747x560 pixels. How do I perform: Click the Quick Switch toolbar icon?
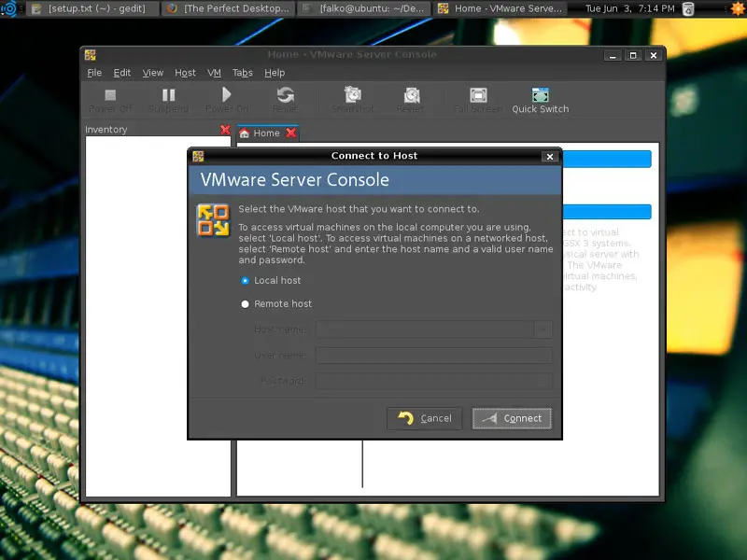pos(541,95)
